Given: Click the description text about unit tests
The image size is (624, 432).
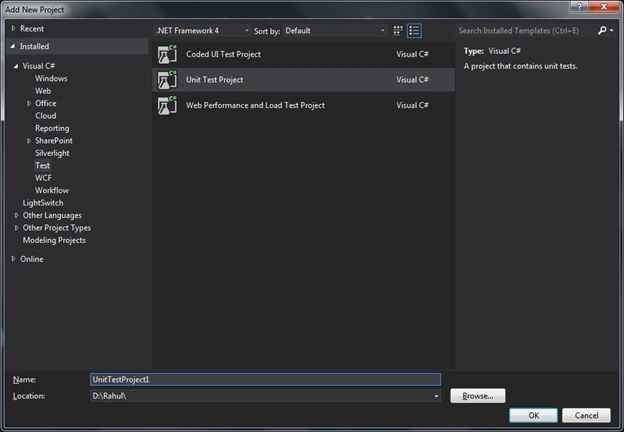Looking at the screenshot, I should click(x=521, y=66).
